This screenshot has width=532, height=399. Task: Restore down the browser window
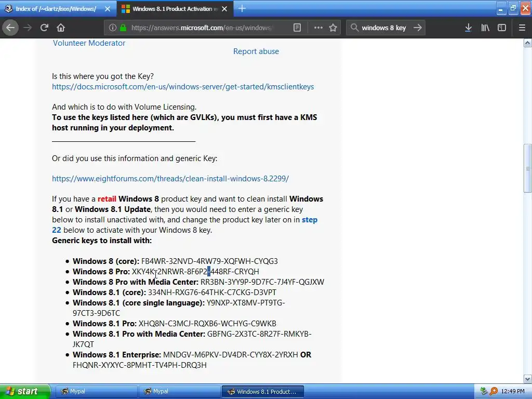pos(513,9)
